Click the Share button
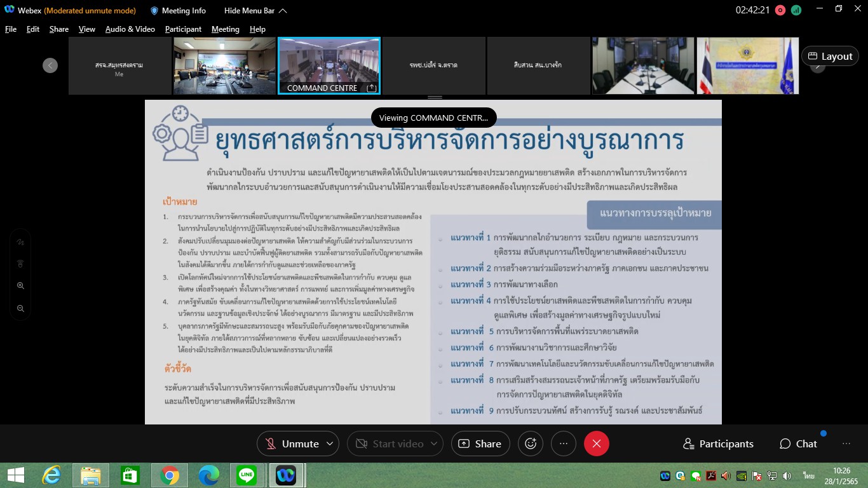This screenshot has height=488, width=868. pos(480,444)
